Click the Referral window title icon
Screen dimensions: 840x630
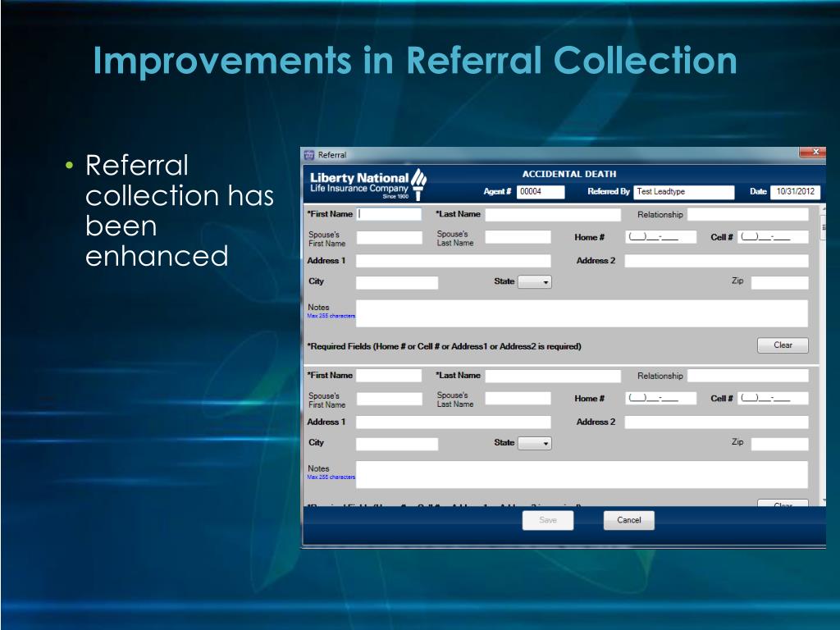[309, 155]
